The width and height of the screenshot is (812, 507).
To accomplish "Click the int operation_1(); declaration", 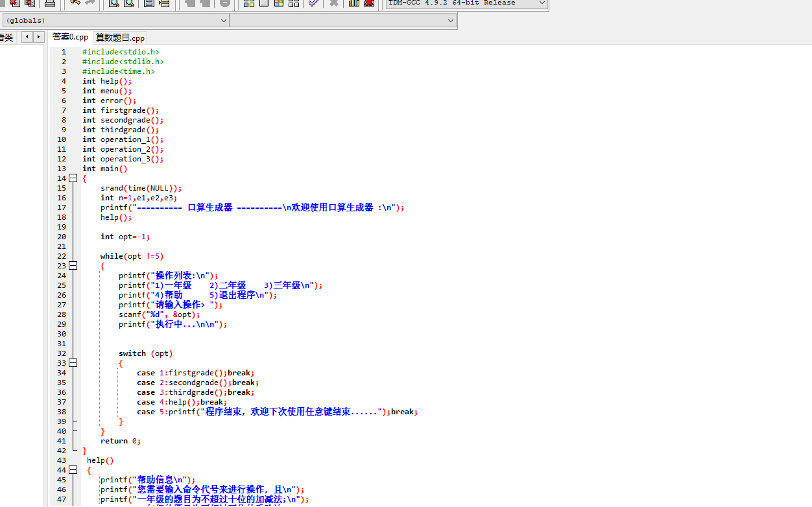I will (x=123, y=139).
